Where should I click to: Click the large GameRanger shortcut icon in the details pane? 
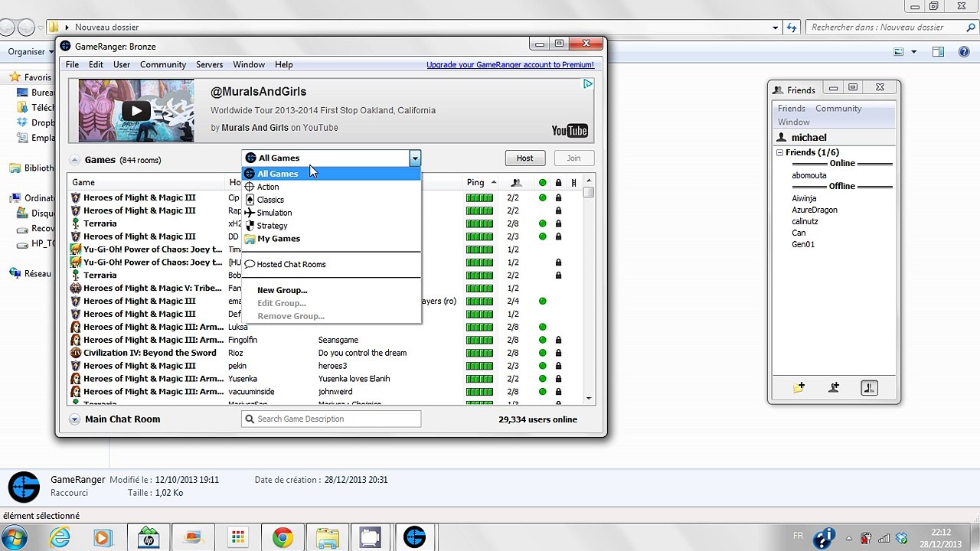24,486
